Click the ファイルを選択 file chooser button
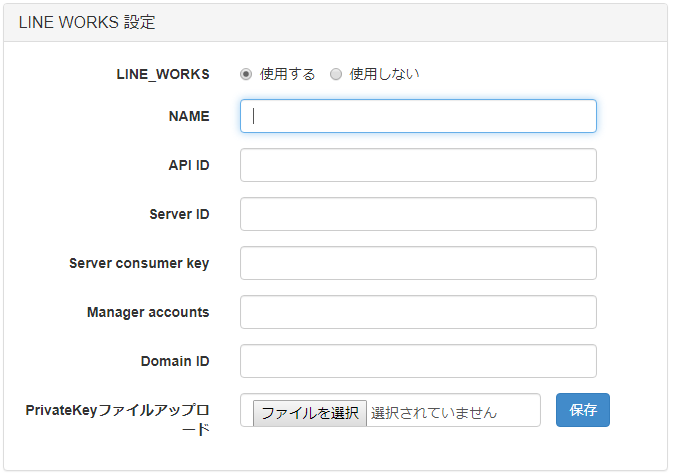This screenshot has height=475, width=674. tap(310, 413)
